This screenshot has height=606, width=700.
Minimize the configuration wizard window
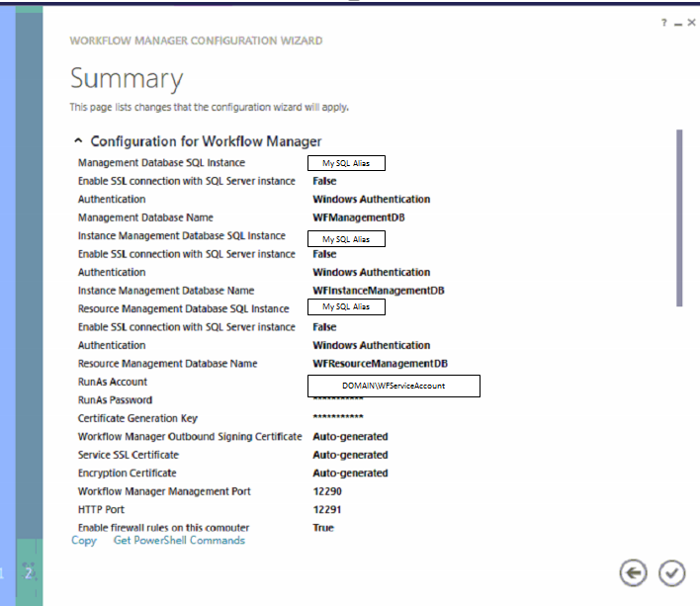677,23
